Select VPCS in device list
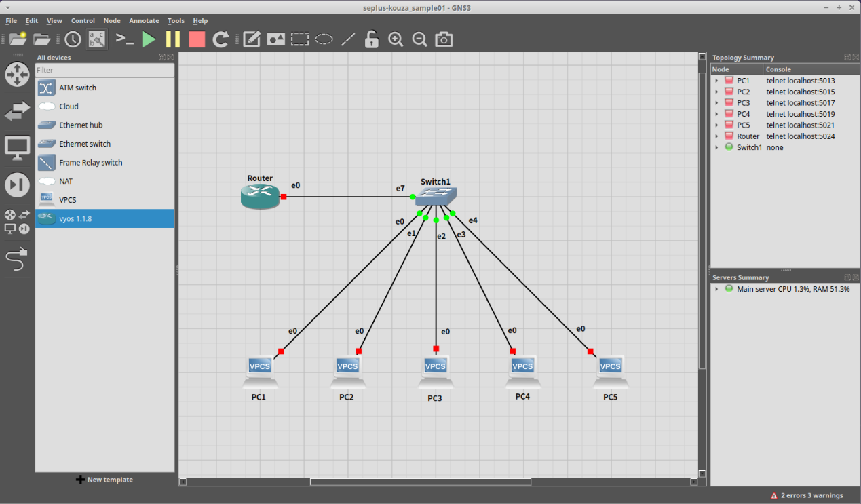 104,200
